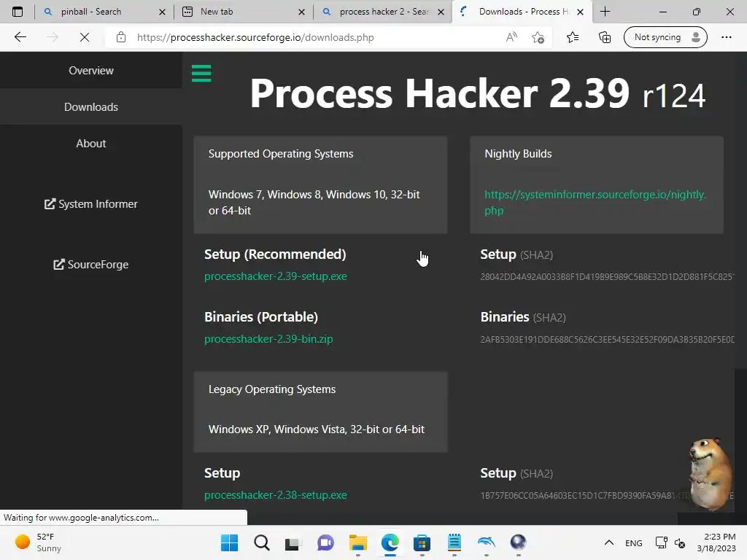Open the clock showing 2:23 PM

[716, 542]
